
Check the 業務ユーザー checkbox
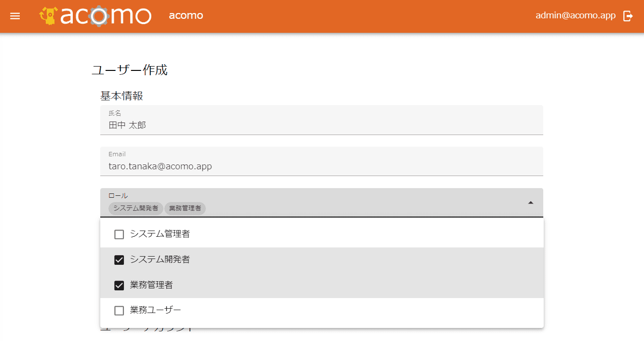(119, 311)
